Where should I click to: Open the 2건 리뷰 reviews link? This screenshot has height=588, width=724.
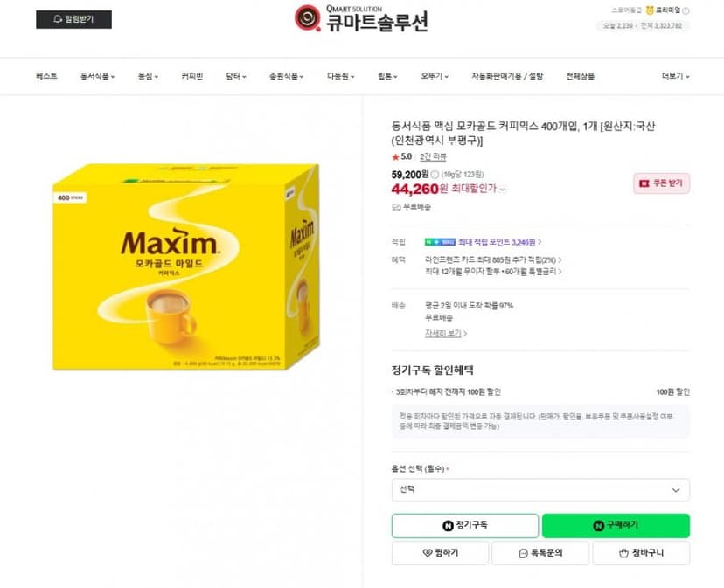tap(433, 157)
